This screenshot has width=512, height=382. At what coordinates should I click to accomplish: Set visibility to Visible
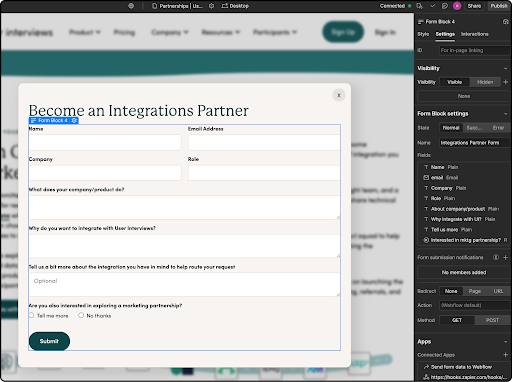(455, 82)
